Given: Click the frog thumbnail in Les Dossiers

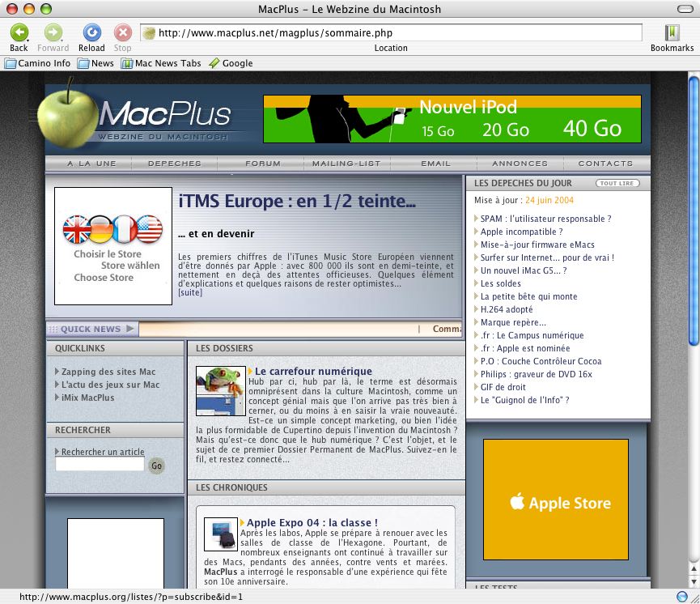Looking at the screenshot, I should (221, 391).
